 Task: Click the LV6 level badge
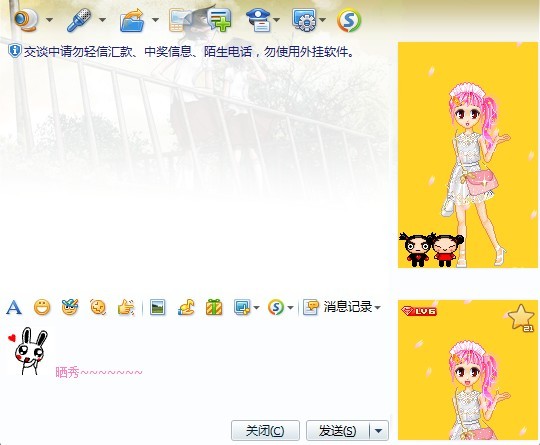[419, 311]
